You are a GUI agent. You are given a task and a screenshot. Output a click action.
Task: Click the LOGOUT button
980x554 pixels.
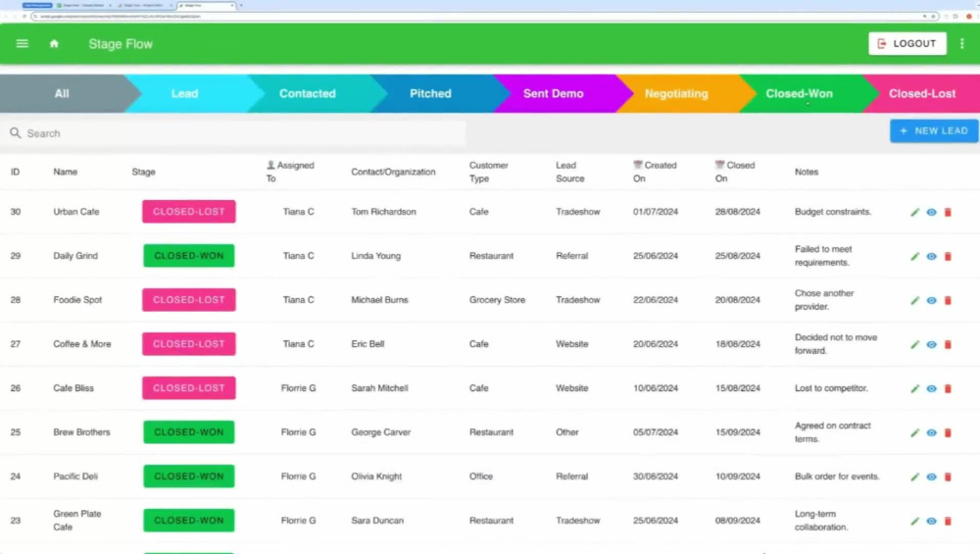906,44
